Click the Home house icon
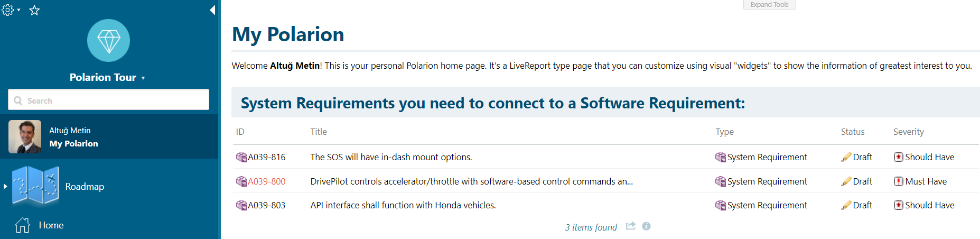The image size is (980, 239). (x=22, y=225)
